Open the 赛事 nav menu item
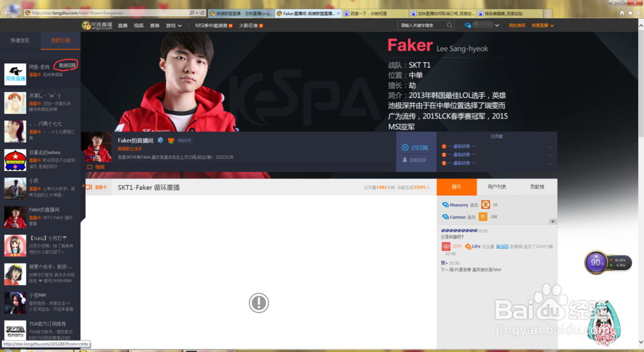The image size is (644, 352). coord(155,26)
